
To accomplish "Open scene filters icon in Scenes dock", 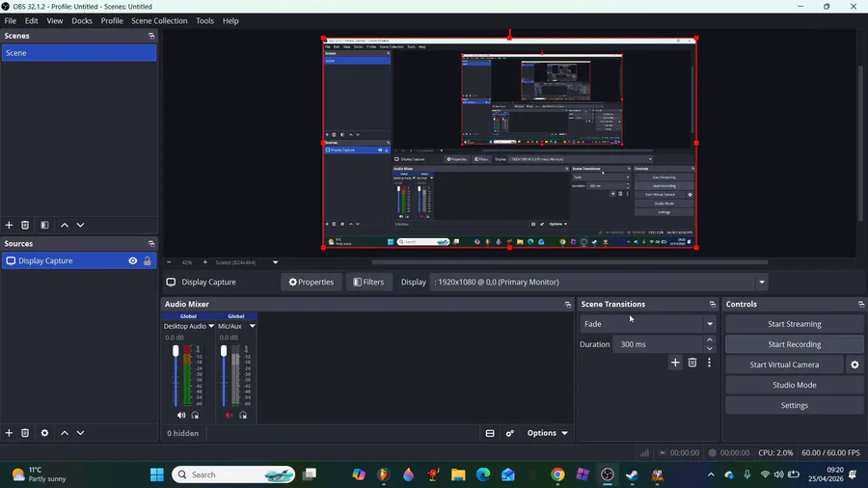I will pyautogui.click(x=44, y=225).
